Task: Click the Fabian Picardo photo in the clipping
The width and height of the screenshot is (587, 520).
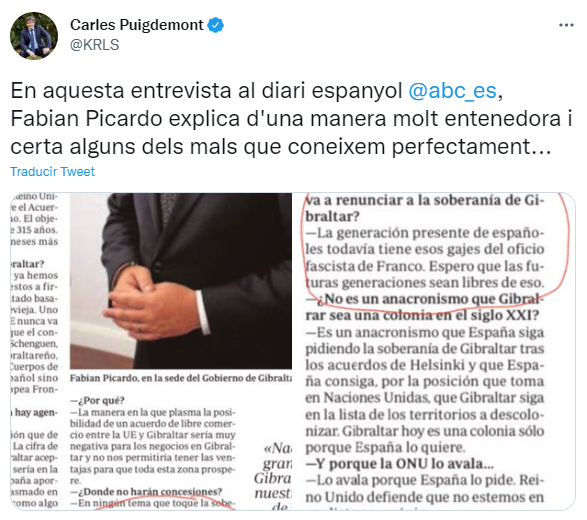Action: tap(181, 281)
